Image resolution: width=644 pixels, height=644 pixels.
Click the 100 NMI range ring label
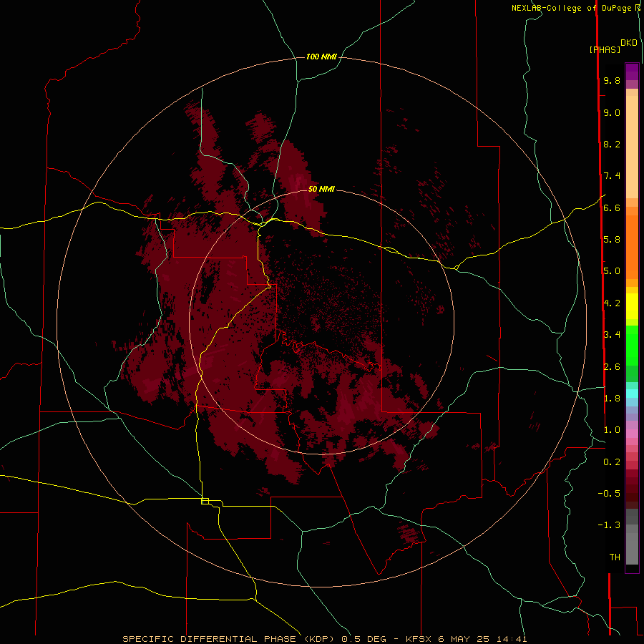(321, 57)
